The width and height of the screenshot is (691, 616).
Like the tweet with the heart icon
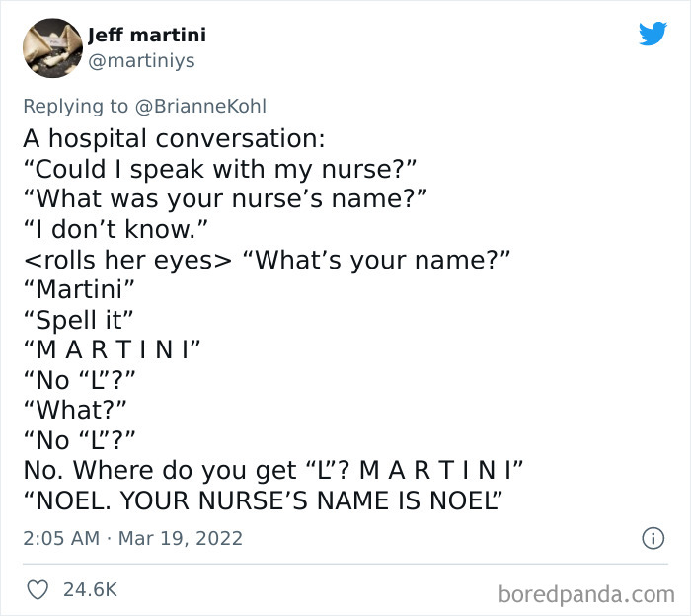38,589
